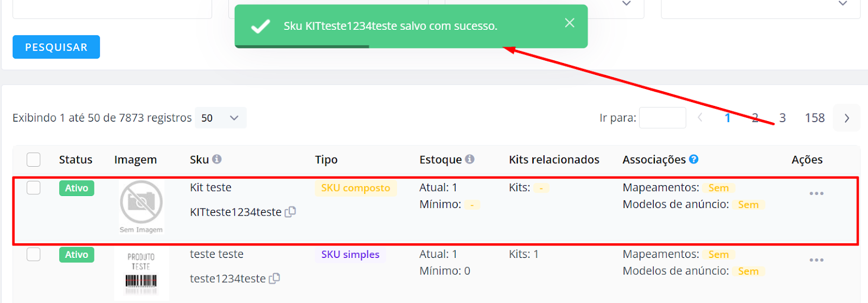The height and width of the screenshot is (303, 868).
Task: Copy the teste1234teste SKU code
Action: [275, 279]
